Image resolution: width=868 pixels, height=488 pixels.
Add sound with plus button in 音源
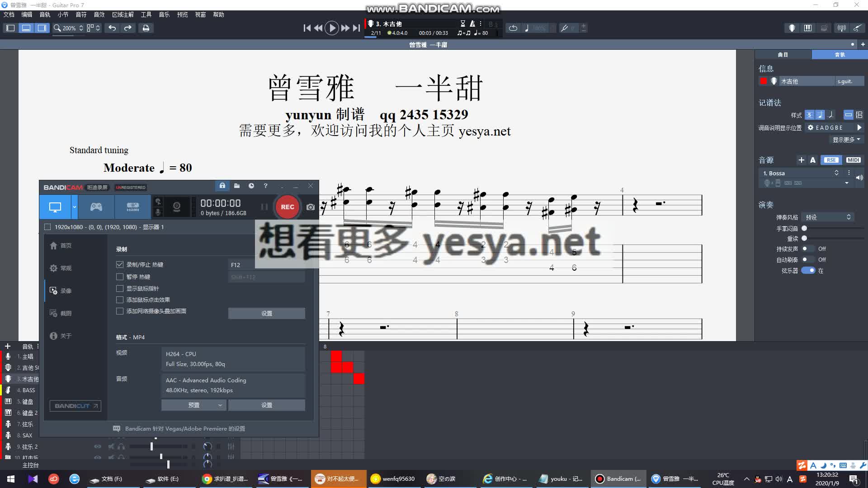[801, 160]
